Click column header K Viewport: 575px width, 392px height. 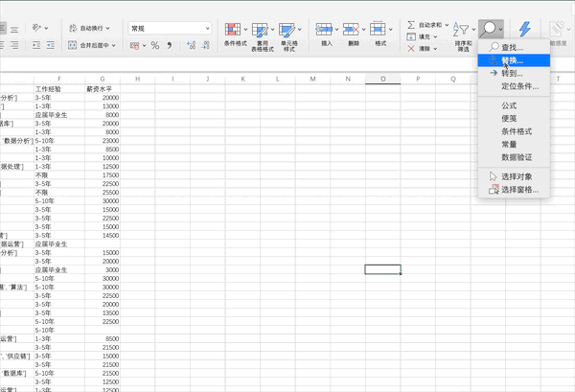[x=241, y=78]
